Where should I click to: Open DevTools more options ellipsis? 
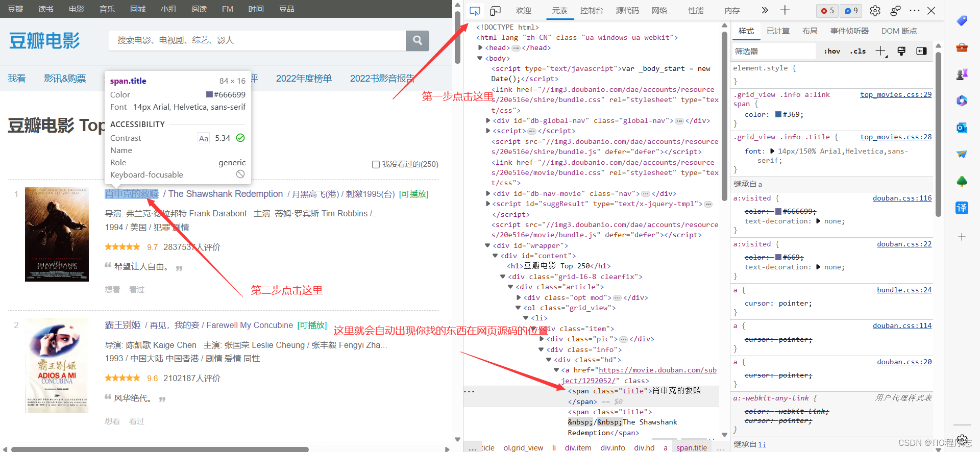[915, 11]
